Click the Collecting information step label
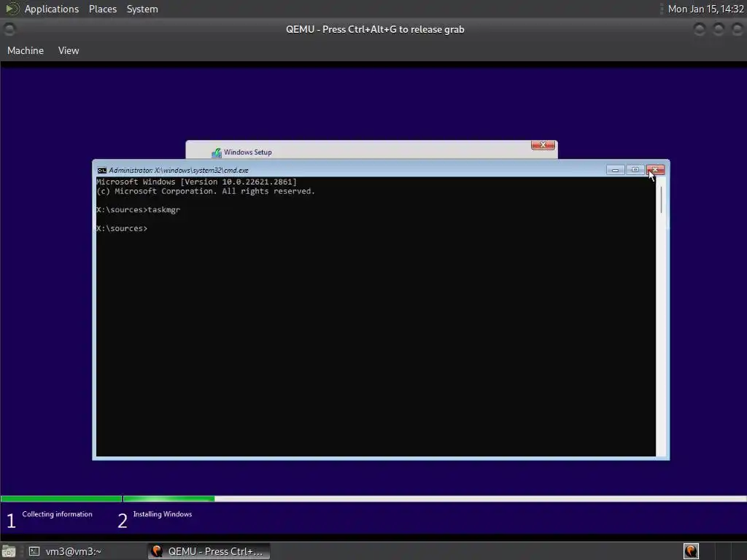This screenshot has width=747, height=560. click(x=57, y=514)
